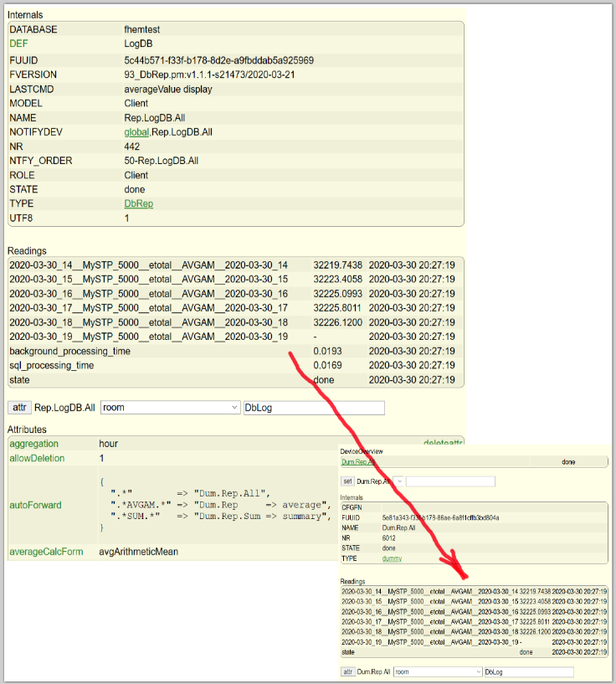
Task: Click the reading 2020-03-30_19__MySTP_5000 in main Readings
Action: (148, 337)
